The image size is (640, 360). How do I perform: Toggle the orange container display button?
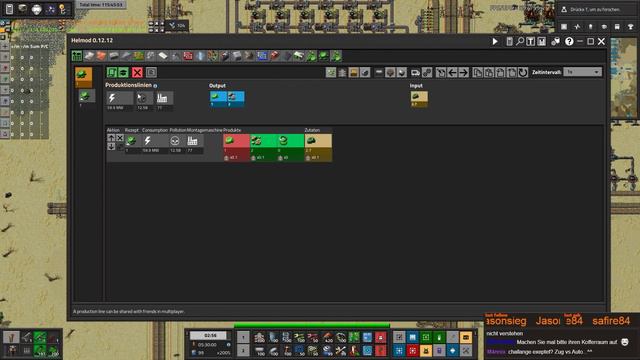(x=353, y=73)
